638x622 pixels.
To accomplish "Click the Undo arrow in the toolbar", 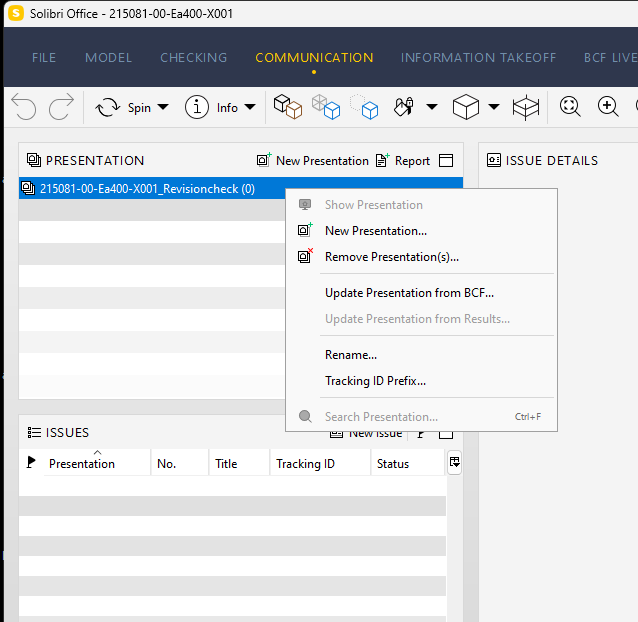I will point(24,107).
